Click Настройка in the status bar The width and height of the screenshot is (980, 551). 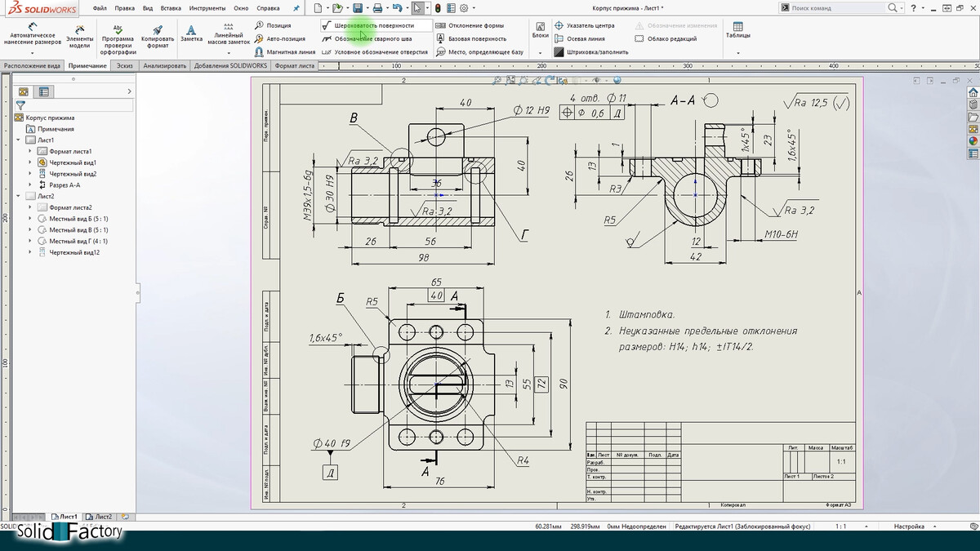(909, 527)
